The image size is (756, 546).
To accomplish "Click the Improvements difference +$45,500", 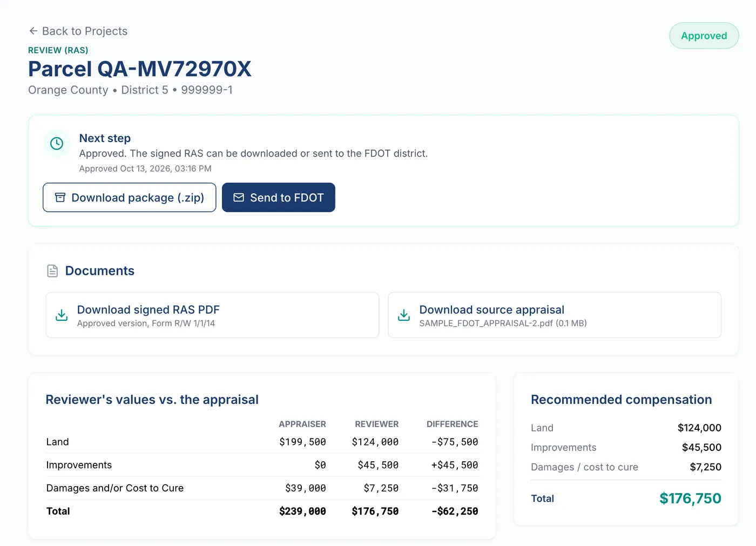I will 455,465.
